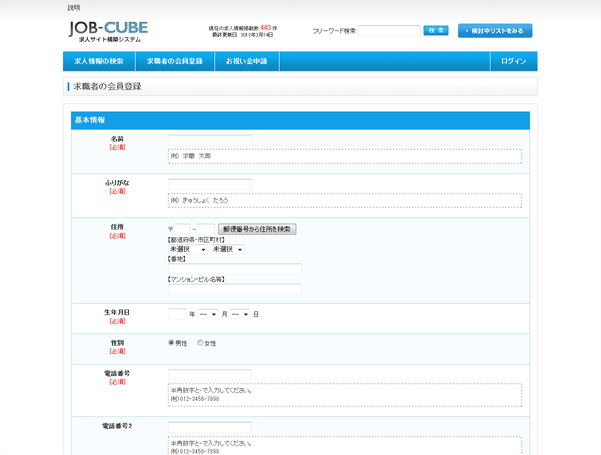
Task: Click the 名前 name input field
Action: click(209, 141)
